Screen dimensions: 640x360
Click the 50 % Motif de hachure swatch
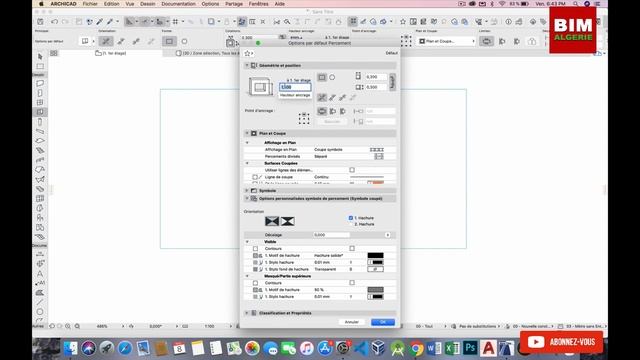click(376, 290)
